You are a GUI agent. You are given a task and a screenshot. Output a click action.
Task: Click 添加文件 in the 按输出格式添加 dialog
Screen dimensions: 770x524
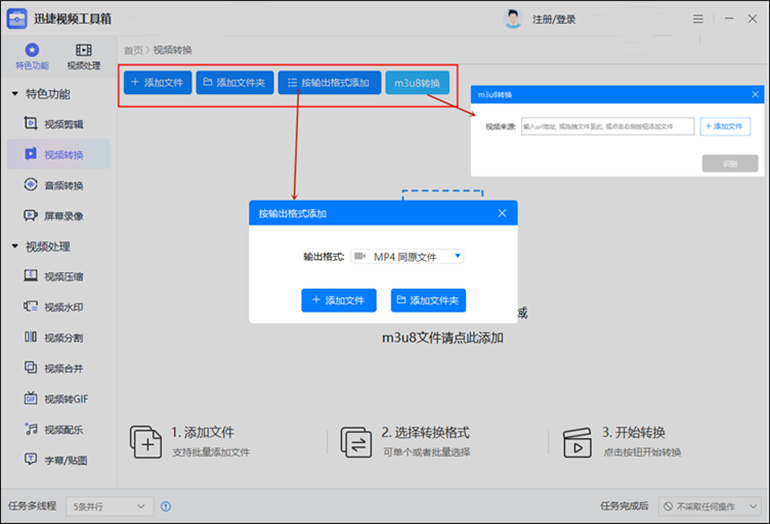pos(339,300)
